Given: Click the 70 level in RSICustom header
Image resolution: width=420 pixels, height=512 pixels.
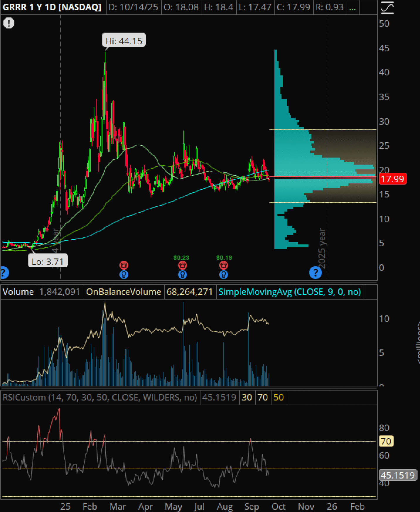Looking at the screenshot, I should (x=263, y=397).
